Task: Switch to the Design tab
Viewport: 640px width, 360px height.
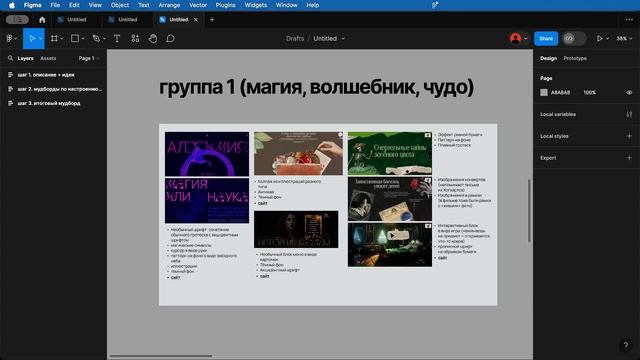Action: click(548, 58)
